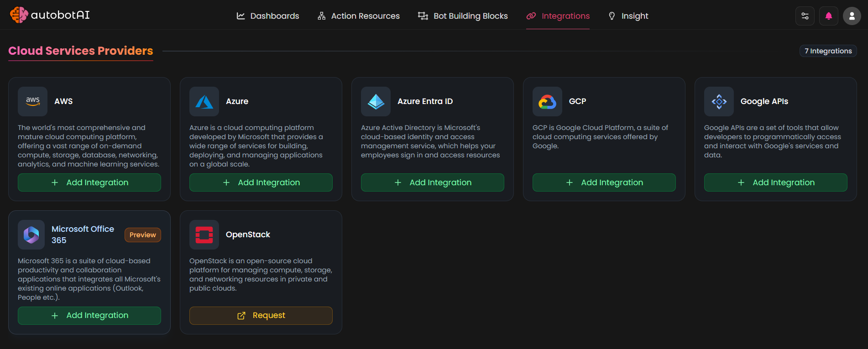This screenshot has width=868, height=349.
Task: Click the OpenStack logo icon
Action: 204,234
